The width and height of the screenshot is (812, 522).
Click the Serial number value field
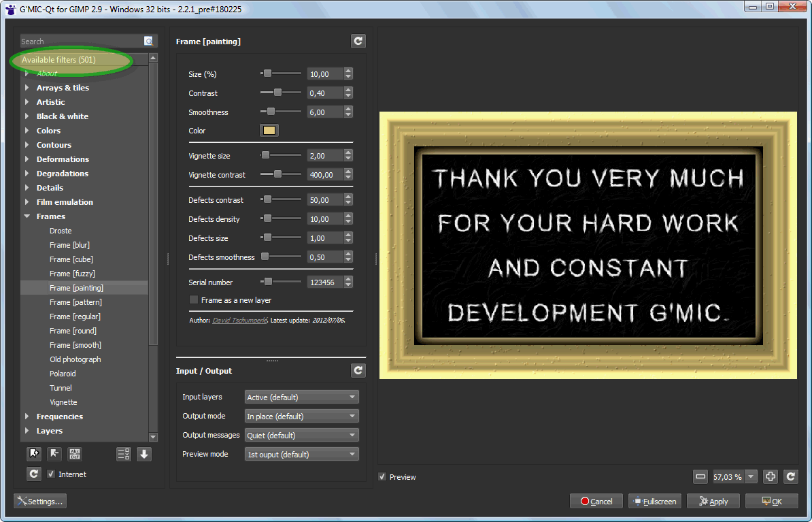[x=325, y=282]
